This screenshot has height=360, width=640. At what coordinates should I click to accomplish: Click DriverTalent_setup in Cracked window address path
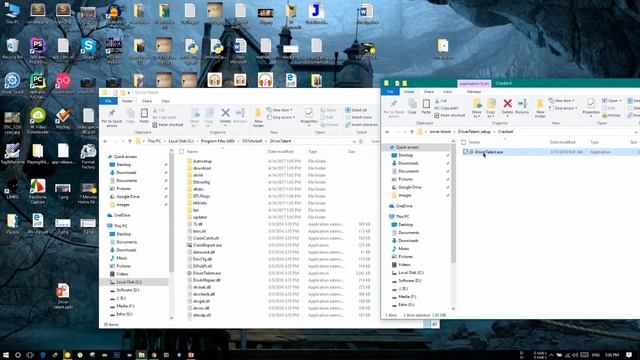coord(474,132)
